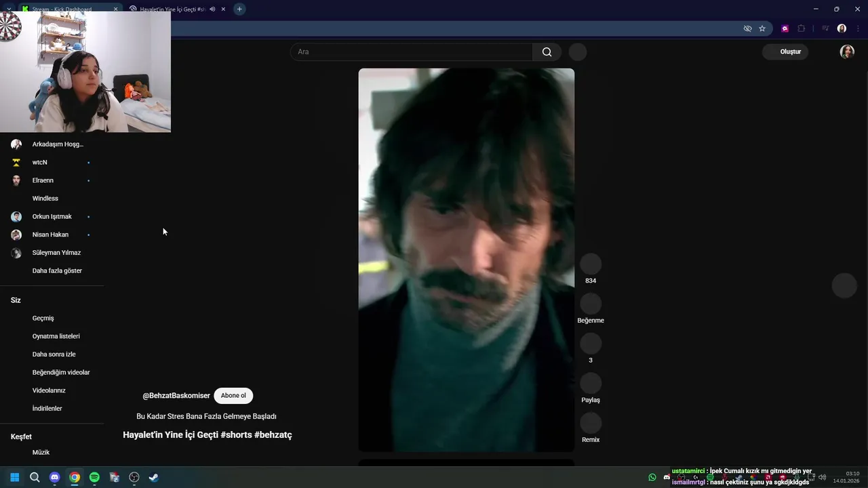Open Steam from the taskbar
The image size is (868, 488).
click(154, 477)
